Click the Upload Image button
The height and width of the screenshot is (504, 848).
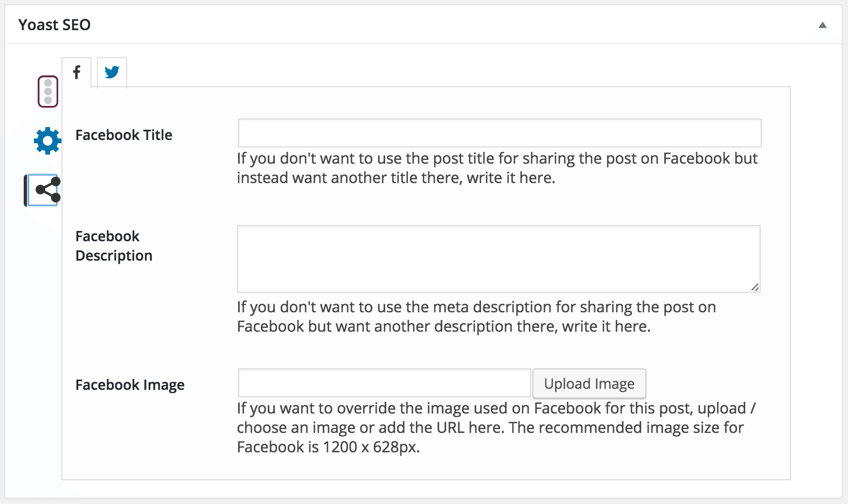(x=589, y=383)
